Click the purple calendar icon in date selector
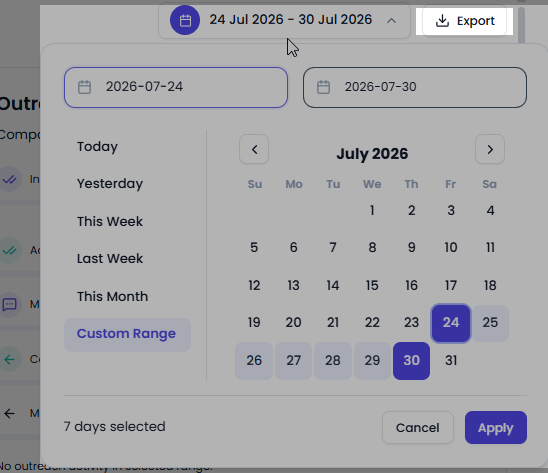 click(x=185, y=20)
